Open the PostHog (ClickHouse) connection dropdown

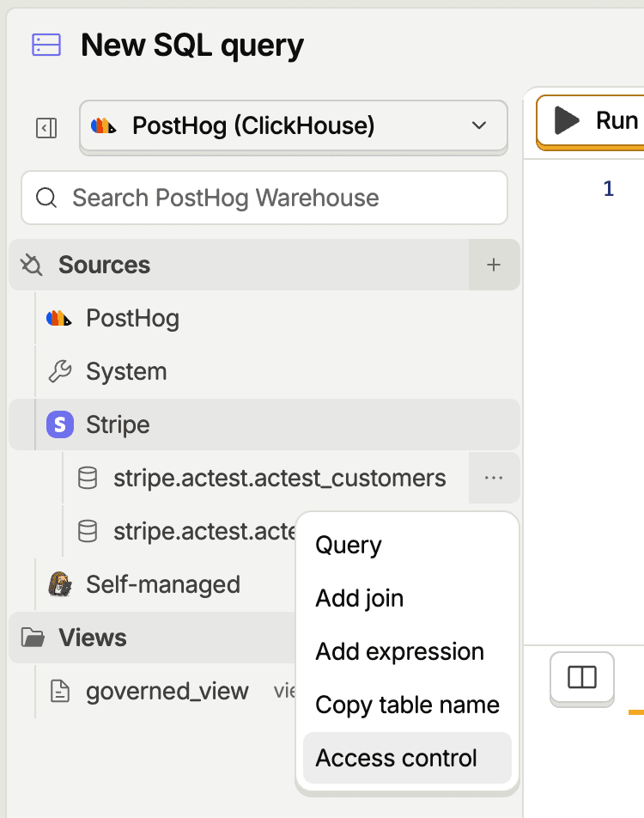coord(294,126)
